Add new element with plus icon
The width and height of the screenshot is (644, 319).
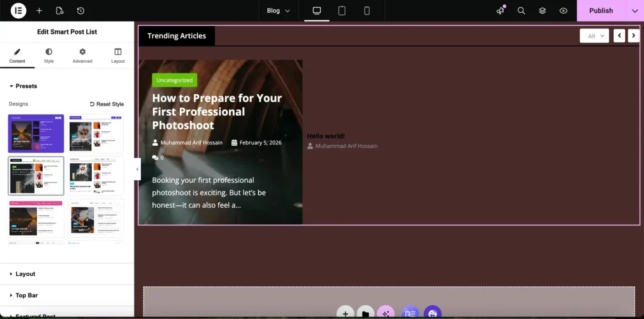[x=39, y=11]
